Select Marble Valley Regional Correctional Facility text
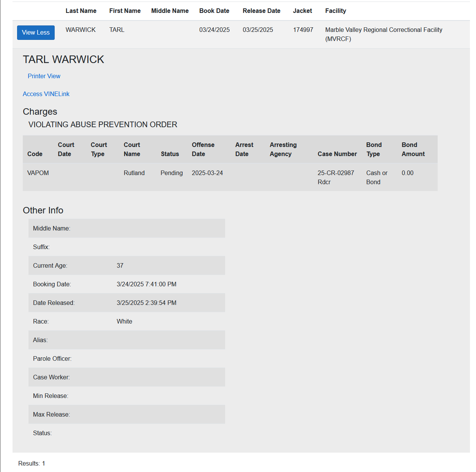 click(x=384, y=34)
